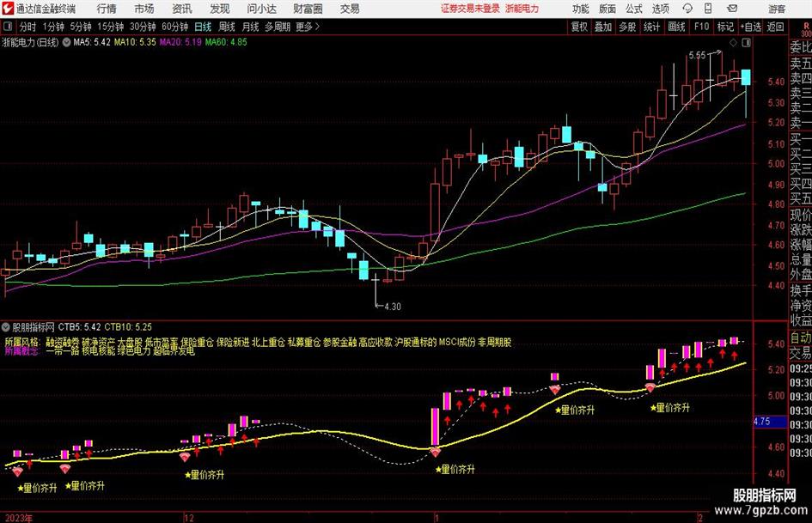Click the 叠加 overlay button
Viewport: 812px width, 523px height.
pyautogui.click(x=603, y=27)
